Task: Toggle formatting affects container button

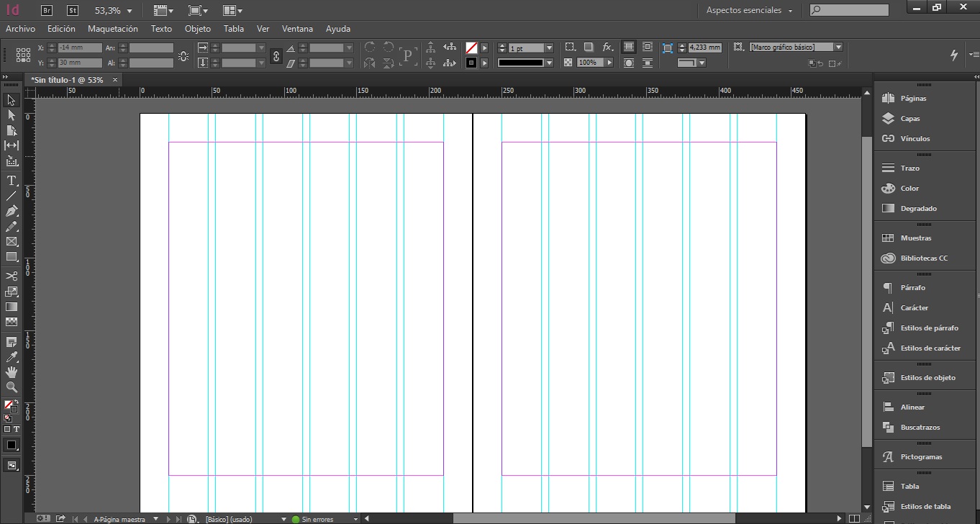Action: 7,429
